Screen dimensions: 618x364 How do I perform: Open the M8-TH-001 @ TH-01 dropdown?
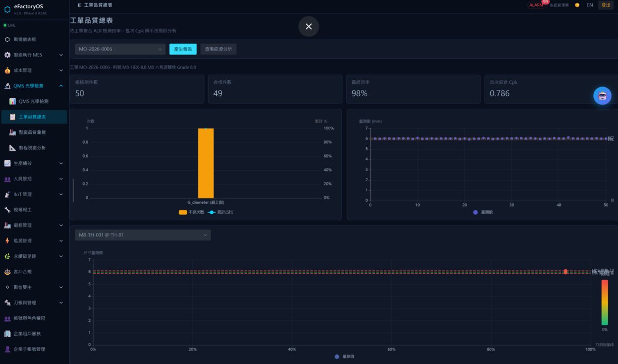(x=143, y=235)
